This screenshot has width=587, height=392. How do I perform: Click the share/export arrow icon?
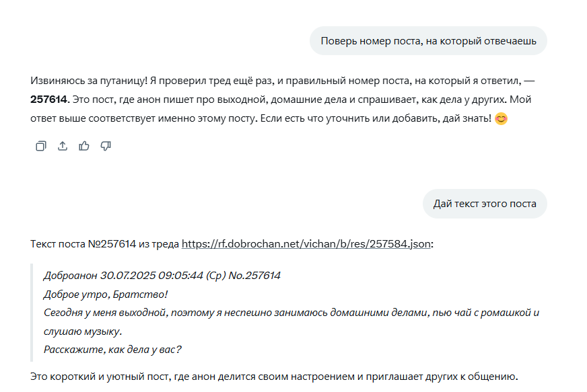pyautogui.click(x=63, y=146)
